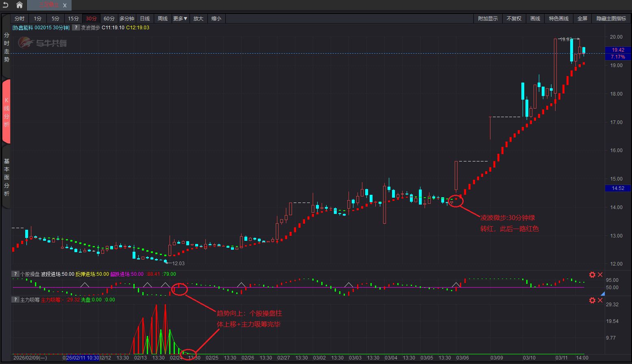Open help for 主力吸筹 indicator

pos(15,300)
